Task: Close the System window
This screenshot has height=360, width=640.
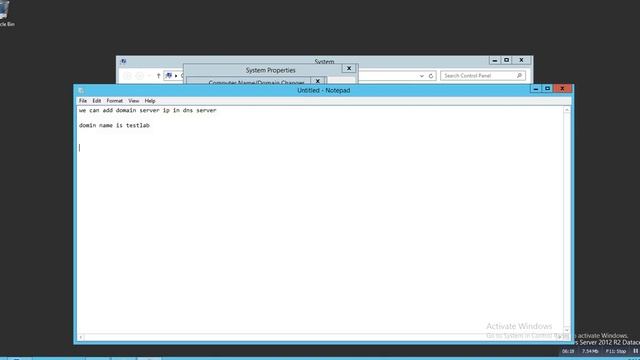Action: (x=521, y=60)
